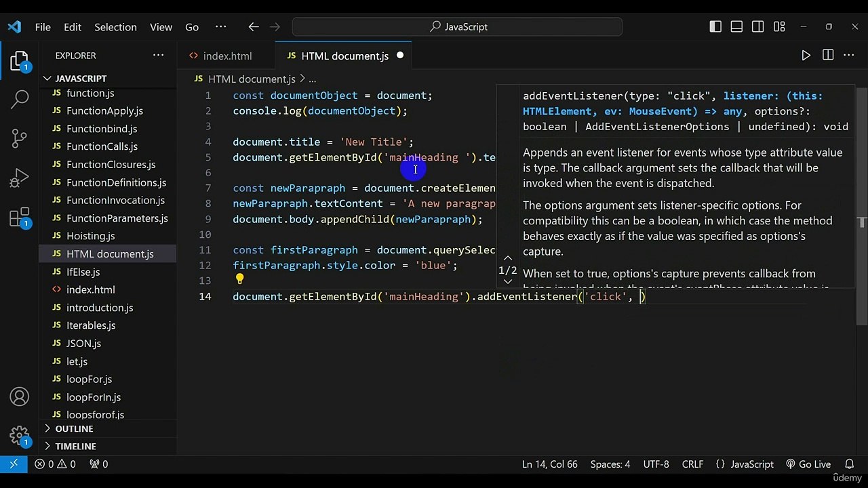Toggle the bottom panel layout
Viewport: 868px width, 488px height.
tap(736, 26)
